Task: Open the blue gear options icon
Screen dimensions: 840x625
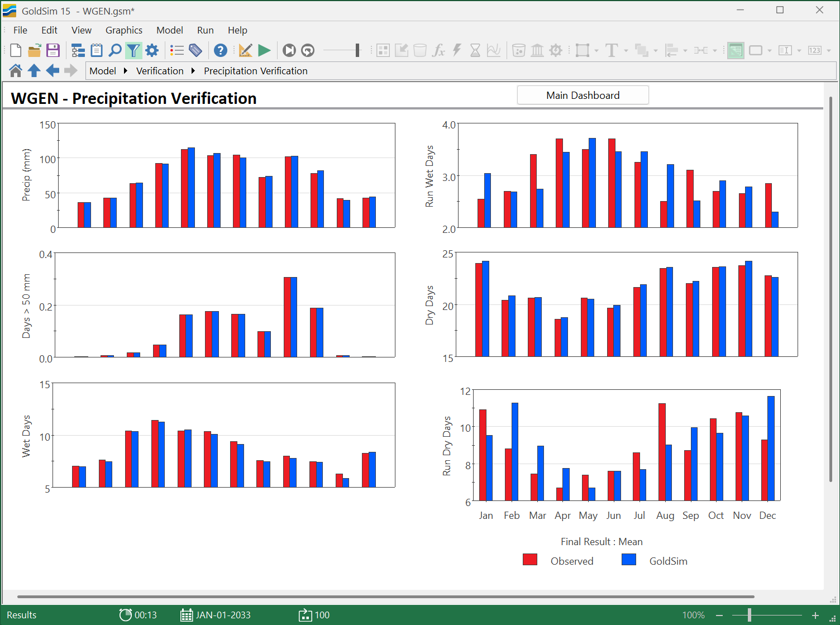Action: tap(152, 50)
